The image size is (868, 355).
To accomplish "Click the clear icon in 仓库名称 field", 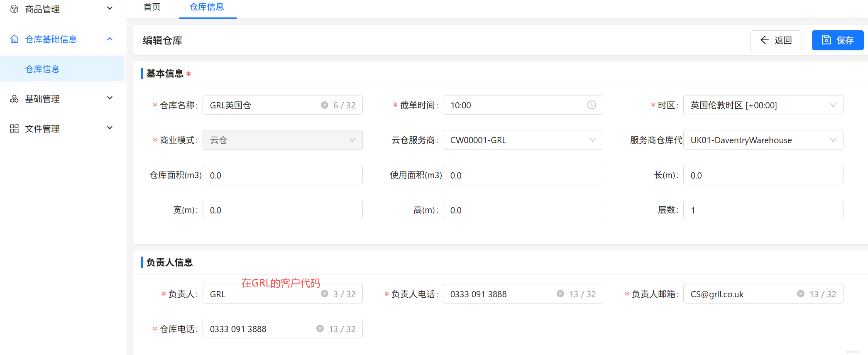I will [325, 105].
